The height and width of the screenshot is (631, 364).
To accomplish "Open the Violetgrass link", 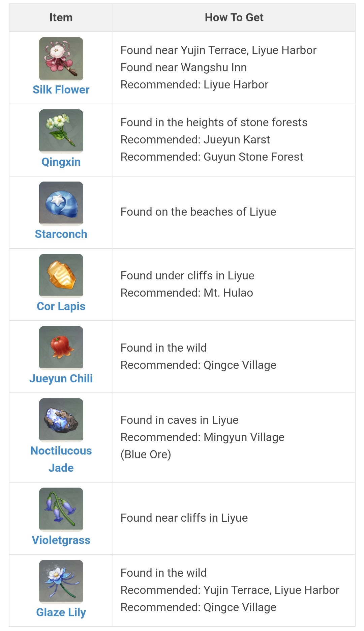I will pos(61,540).
